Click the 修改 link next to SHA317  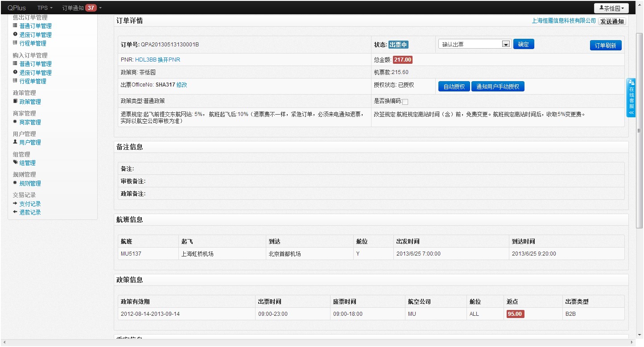[x=182, y=85]
